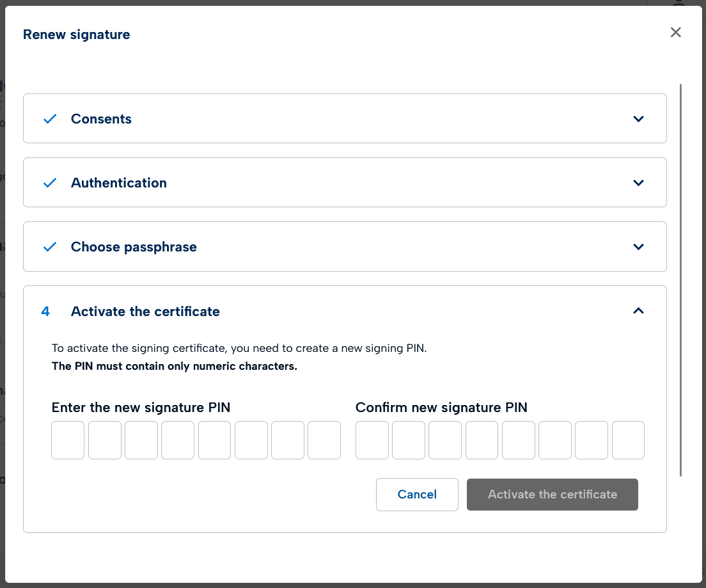This screenshot has width=706, height=588.
Task: Click last digit box of Confirm signature PIN
Action: point(628,440)
